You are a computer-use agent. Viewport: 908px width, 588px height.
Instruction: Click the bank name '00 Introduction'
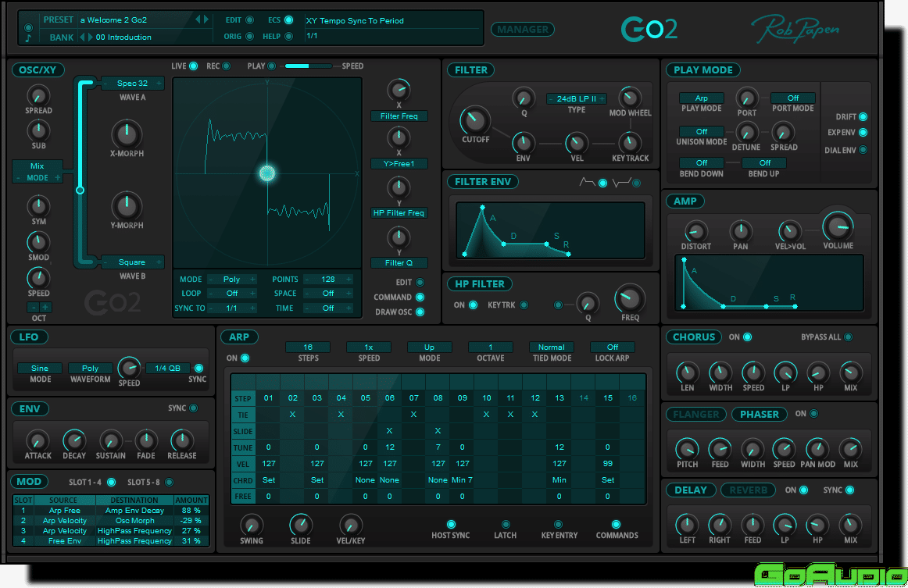pos(123,37)
